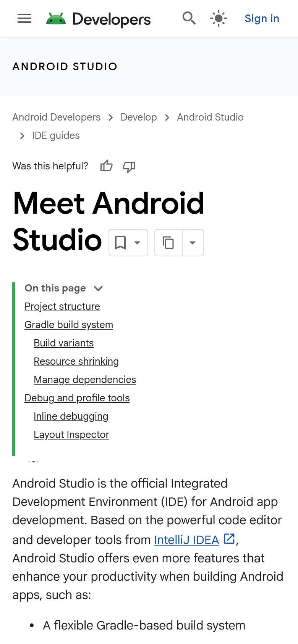Screen dimensions: 298x644
Task: Go to Android Developers breadcrumb
Action: (57, 117)
